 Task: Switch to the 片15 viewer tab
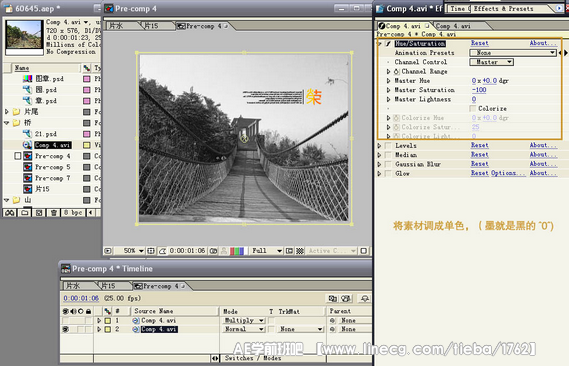(x=151, y=26)
